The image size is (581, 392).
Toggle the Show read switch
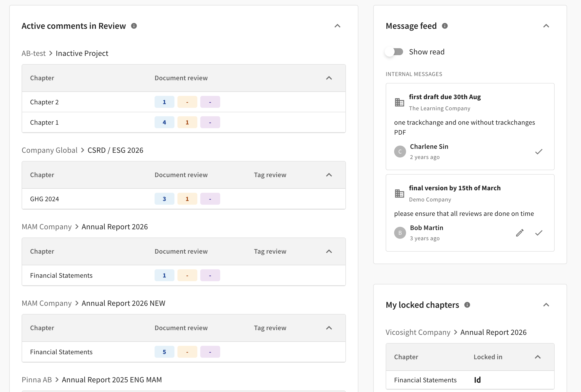394,52
